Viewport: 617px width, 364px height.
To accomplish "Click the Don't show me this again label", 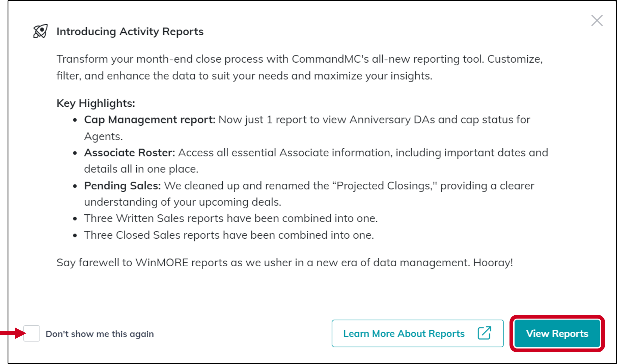I will [x=100, y=334].
